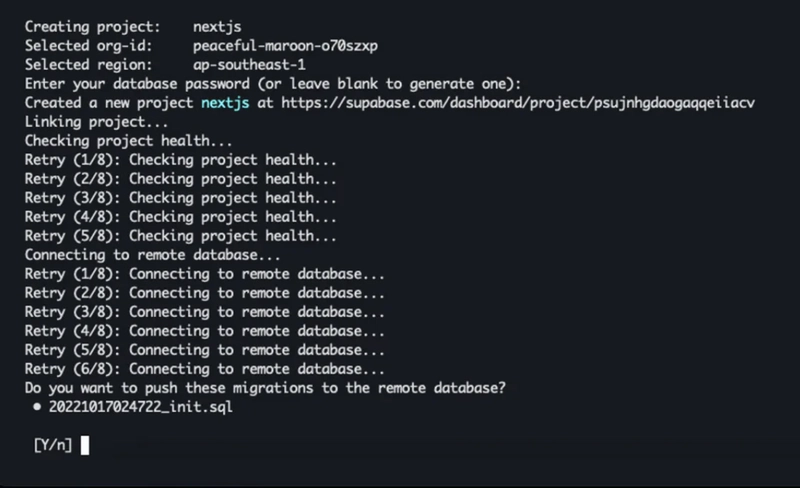This screenshot has width=800, height=488.
Task: Click the bullet before the migration file
Action: coord(37,407)
